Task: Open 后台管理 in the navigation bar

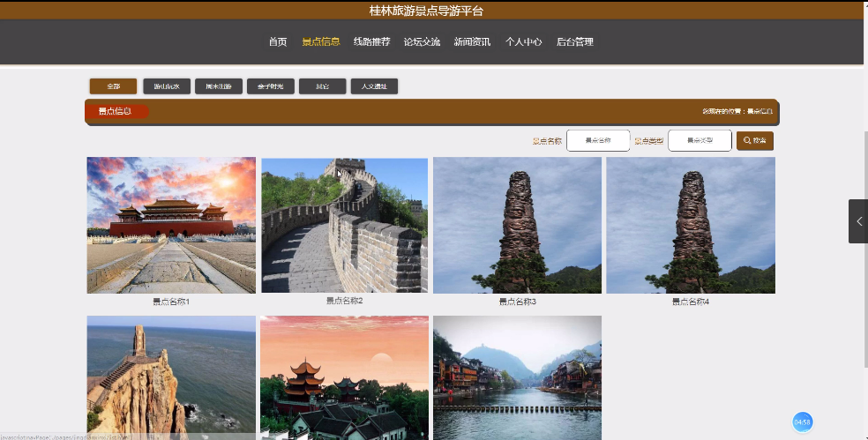Action: pyautogui.click(x=574, y=41)
